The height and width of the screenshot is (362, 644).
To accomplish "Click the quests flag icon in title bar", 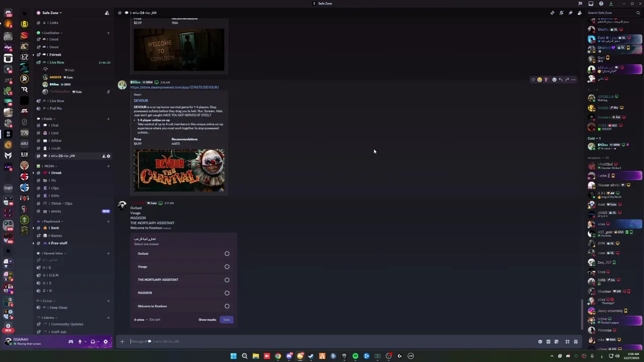I will pyautogui.click(x=580, y=4).
